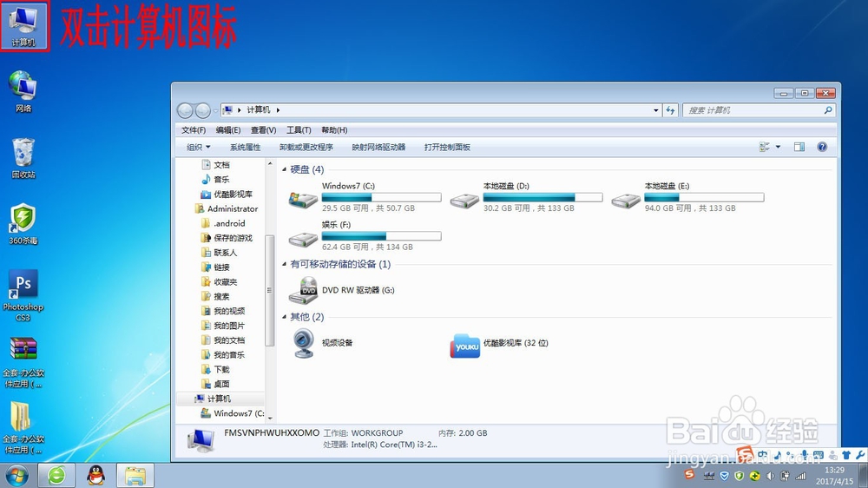This screenshot has height=488, width=868.
Task: Select 优酷影视库 in navigation pane
Action: point(227,195)
